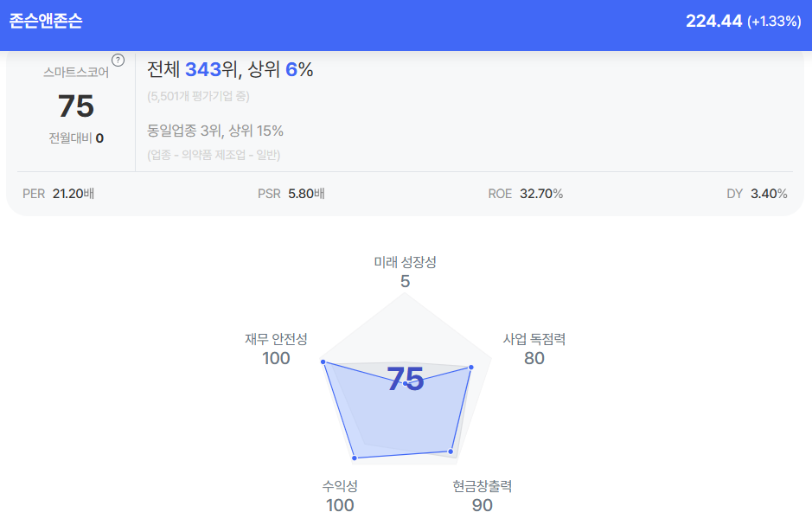Click the 사업 독점력 radar axis label

pyautogui.click(x=534, y=339)
